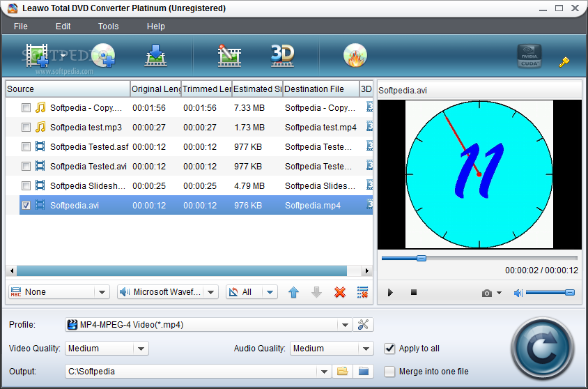Expand the Video Quality dropdown
The image size is (588, 389).
click(x=141, y=349)
